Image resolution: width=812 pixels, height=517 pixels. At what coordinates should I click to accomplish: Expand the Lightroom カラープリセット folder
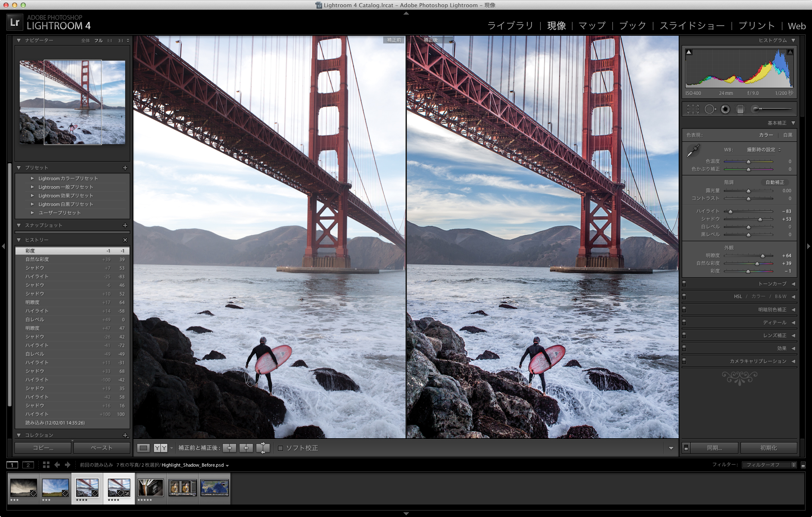coord(32,178)
